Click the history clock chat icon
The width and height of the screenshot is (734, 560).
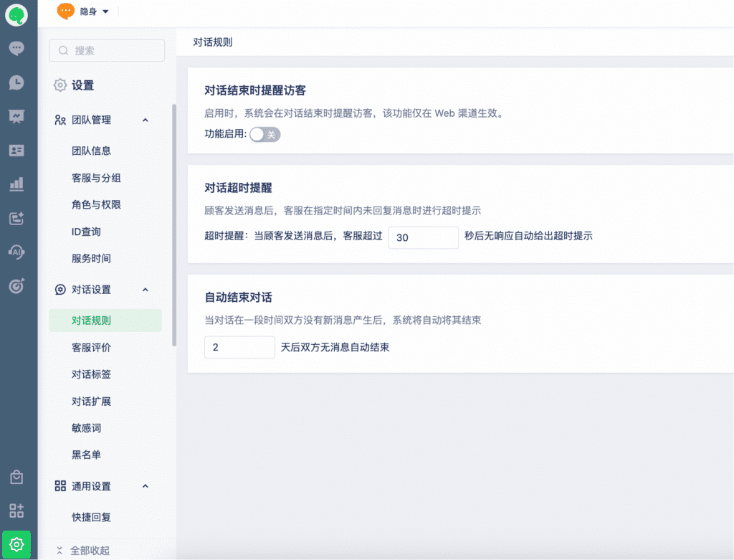(16, 82)
